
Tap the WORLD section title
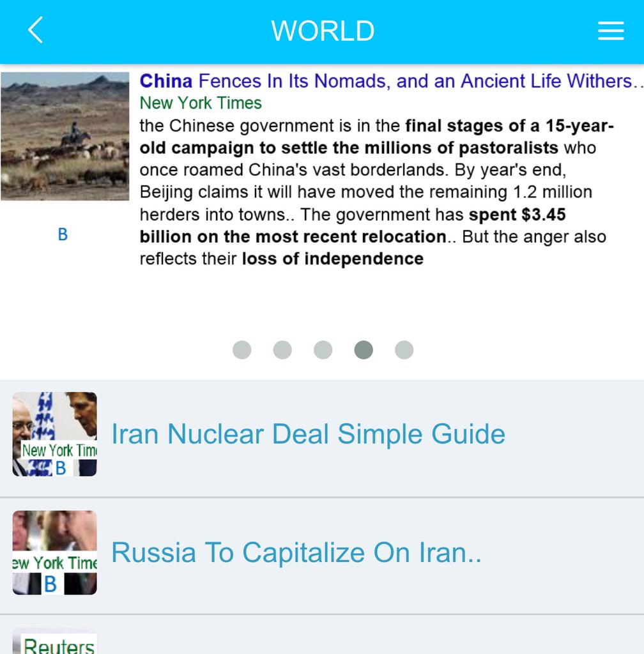[x=323, y=31]
